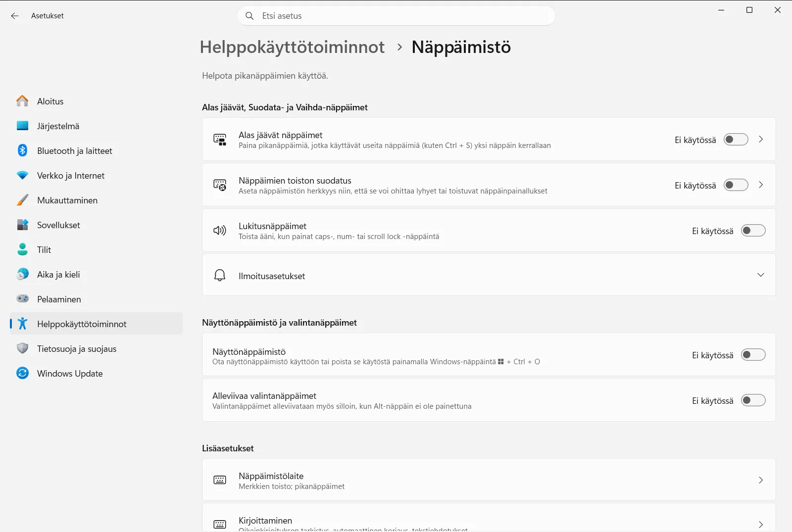Enable the Näyttönäppäimistö toggle

[x=753, y=355]
